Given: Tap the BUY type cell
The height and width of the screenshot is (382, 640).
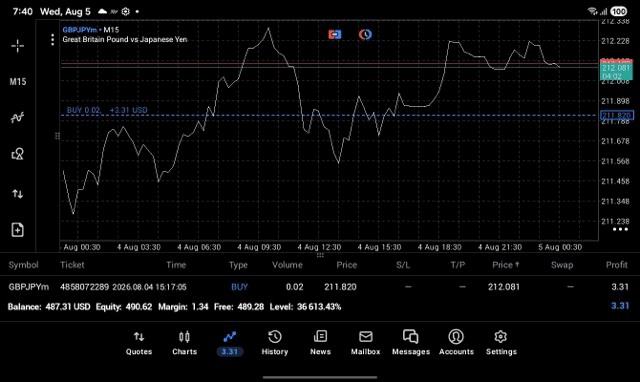Looking at the screenshot, I should point(240,287).
